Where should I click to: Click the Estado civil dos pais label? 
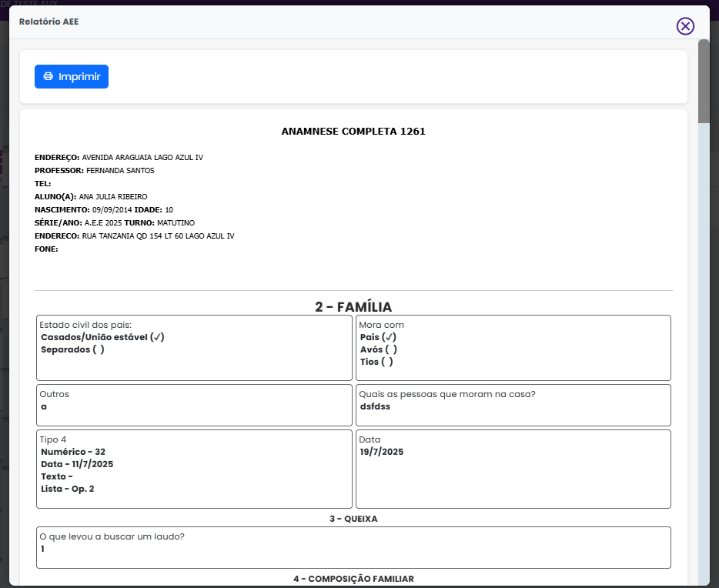(x=85, y=325)
